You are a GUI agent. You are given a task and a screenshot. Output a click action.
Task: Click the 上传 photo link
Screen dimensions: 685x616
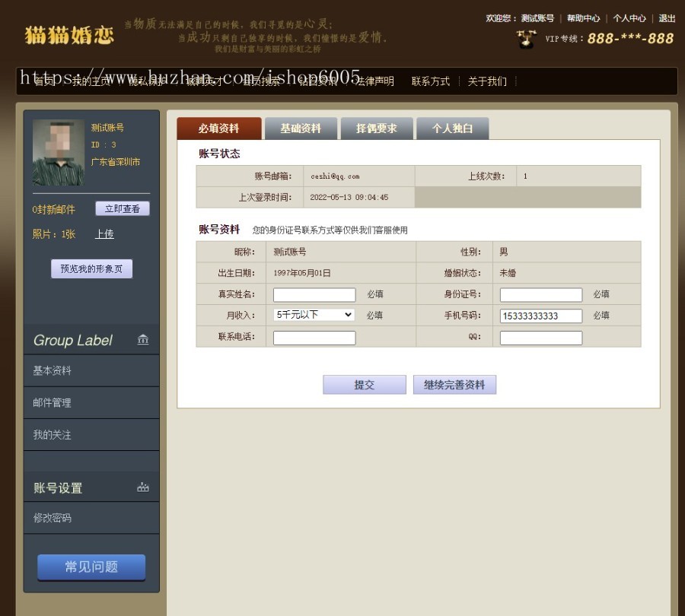tap(104, 234)
